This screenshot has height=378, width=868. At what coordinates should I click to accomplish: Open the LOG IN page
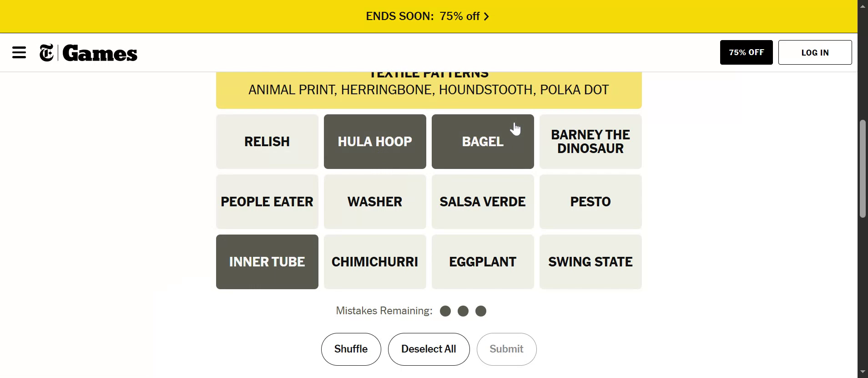[815, 52]
